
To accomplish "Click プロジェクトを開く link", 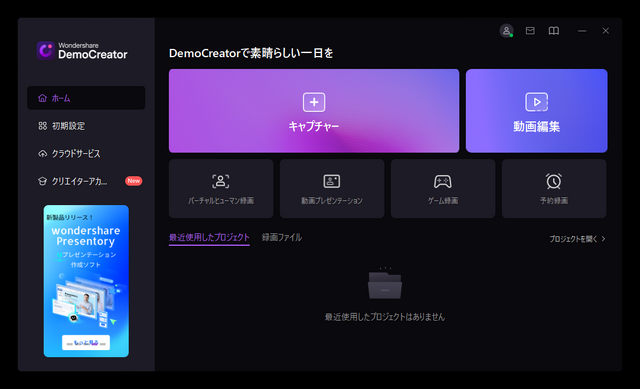I will [573, 239].
